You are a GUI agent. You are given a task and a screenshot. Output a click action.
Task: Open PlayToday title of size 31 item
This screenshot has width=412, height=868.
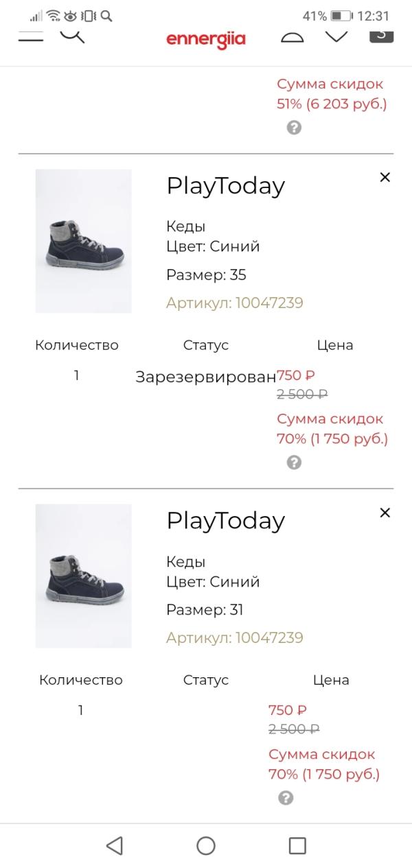point(225,521)
